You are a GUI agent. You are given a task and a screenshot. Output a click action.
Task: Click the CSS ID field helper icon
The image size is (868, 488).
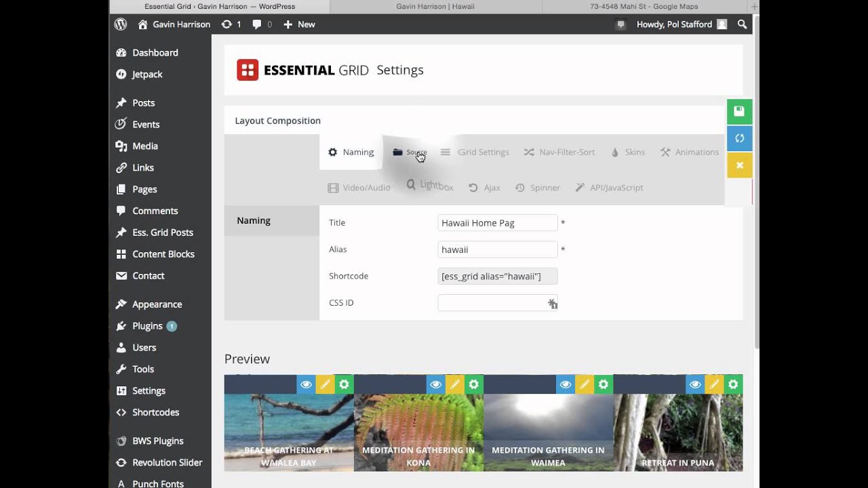(553, 304)
